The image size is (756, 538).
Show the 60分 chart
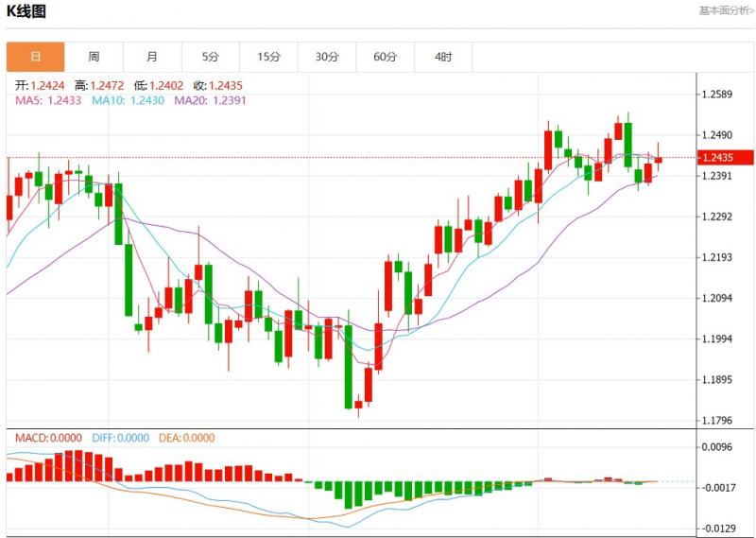(x=385, y=57)
